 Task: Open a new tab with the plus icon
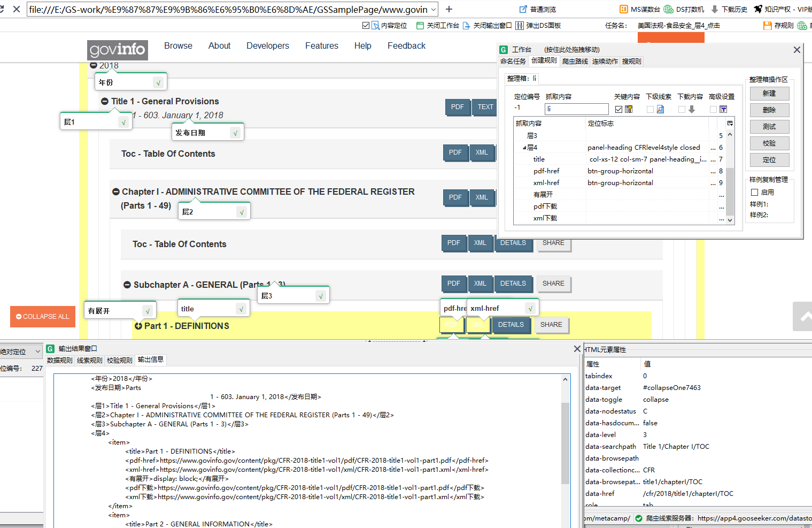point(449,9)
